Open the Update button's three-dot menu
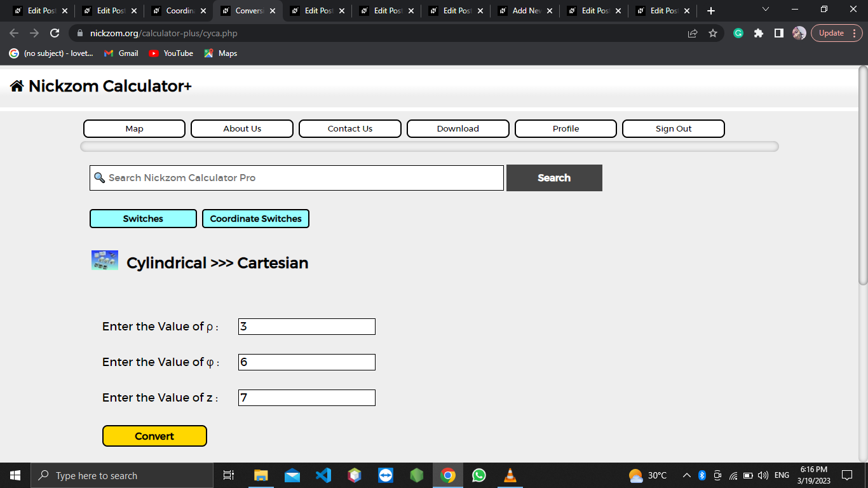The image size is (868, 488). 855,33
